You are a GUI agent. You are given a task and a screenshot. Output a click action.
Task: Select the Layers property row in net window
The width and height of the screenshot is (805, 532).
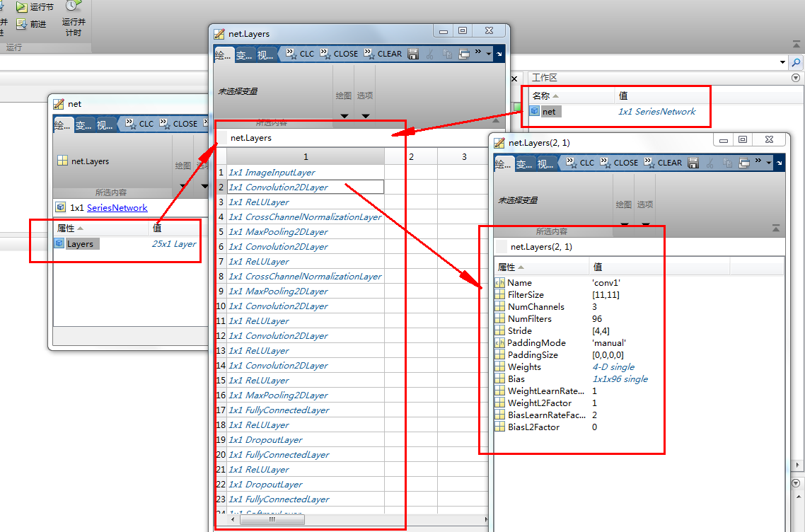click(x=127, y=244)
